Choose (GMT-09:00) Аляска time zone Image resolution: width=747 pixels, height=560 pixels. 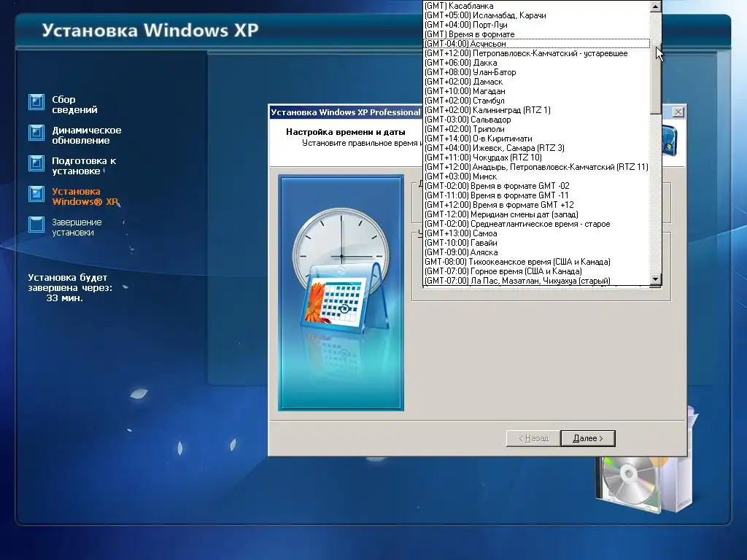click(536, 252)
